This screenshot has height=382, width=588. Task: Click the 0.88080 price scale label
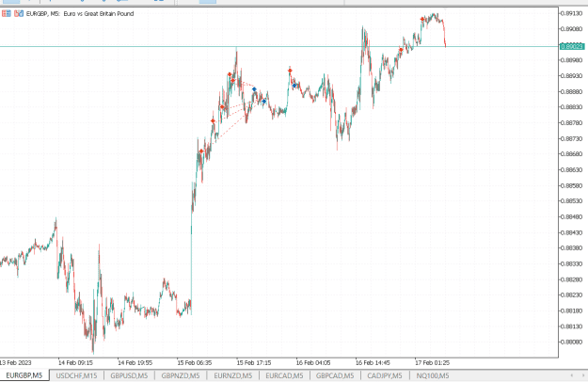[x=573, y=342]
